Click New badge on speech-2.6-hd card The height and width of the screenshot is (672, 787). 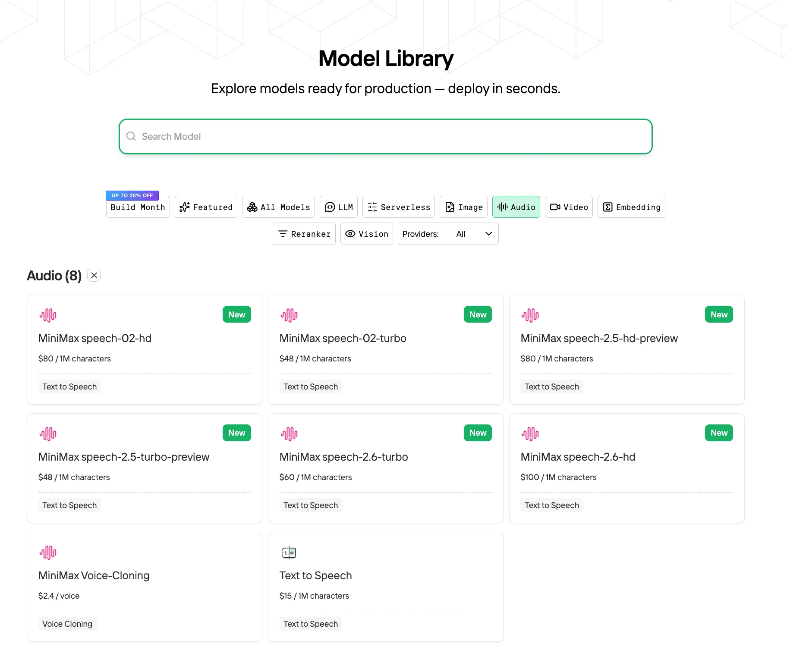[719, 433]
